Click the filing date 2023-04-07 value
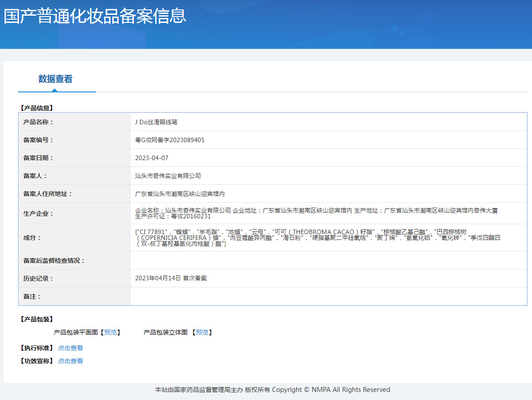 [152, 158]
